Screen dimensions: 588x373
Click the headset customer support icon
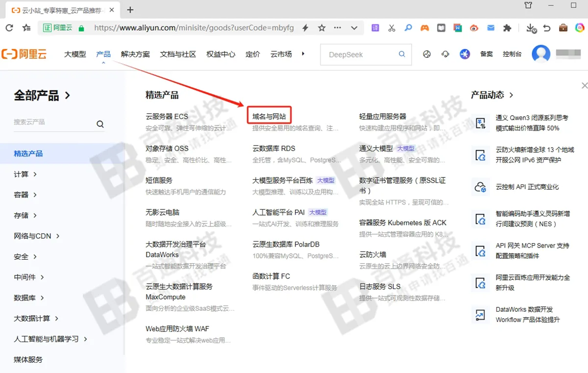(445, 54)
